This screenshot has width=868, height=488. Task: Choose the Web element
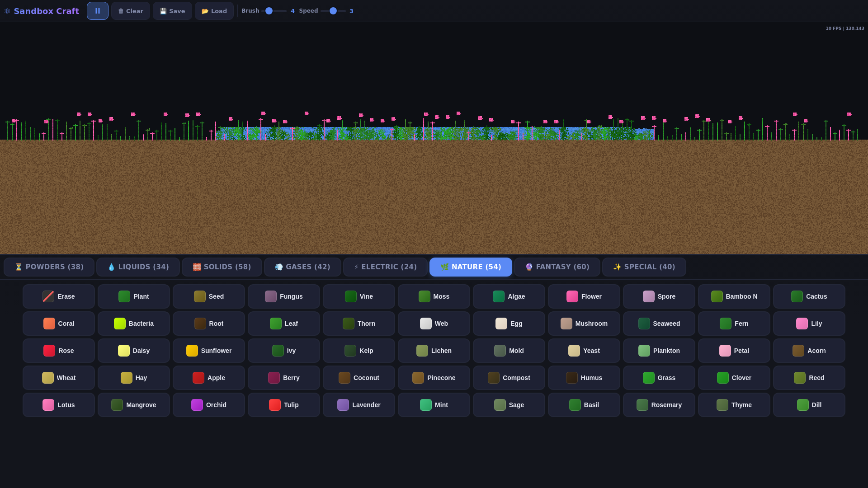[x=434, y=324]
